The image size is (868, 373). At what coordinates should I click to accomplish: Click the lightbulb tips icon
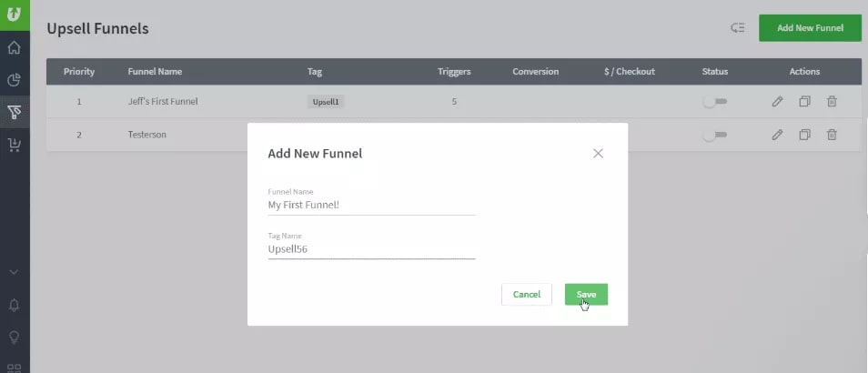pos(15,338)
